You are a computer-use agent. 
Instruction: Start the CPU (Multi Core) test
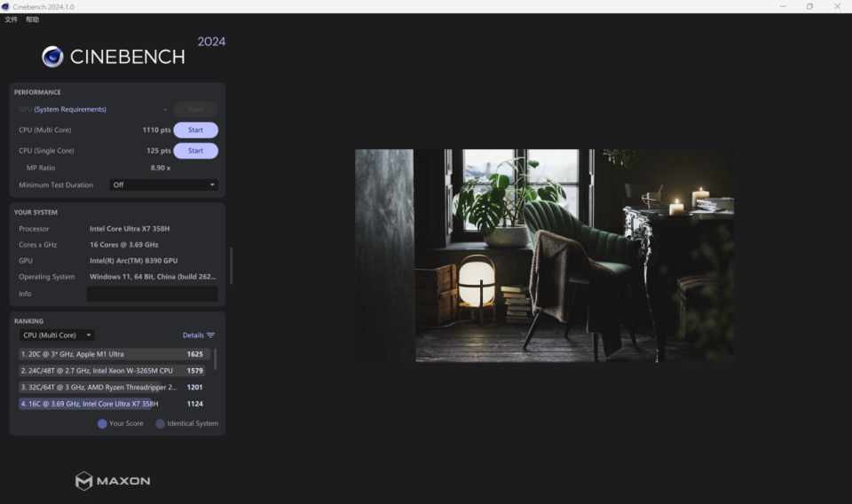pyautogui.click(x=195, y=130)
